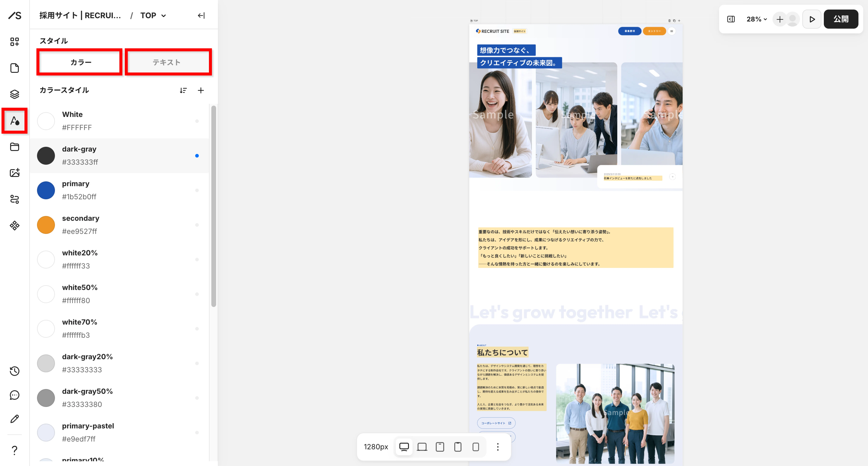Click the Studio logo icon
Screen dimensions: 868x466
[15, 16]
